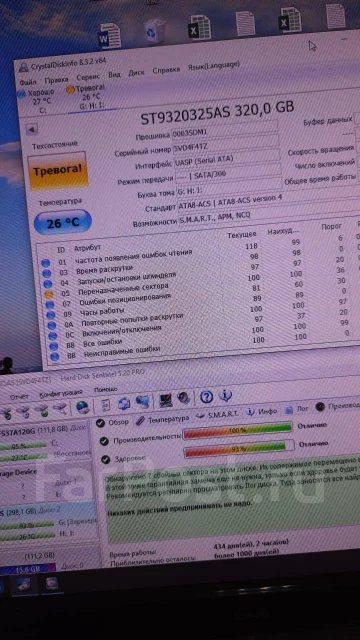Click the globe icon in Hard Disk Sentinel toolbar
Viewport: 360px width, 640px height.
pyautogui.click(x=82, y=407)
